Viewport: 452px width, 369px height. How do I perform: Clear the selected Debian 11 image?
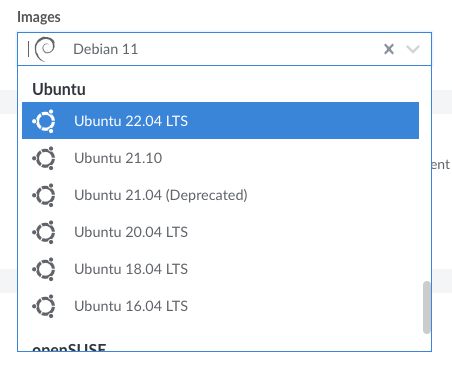pos(389,49)
